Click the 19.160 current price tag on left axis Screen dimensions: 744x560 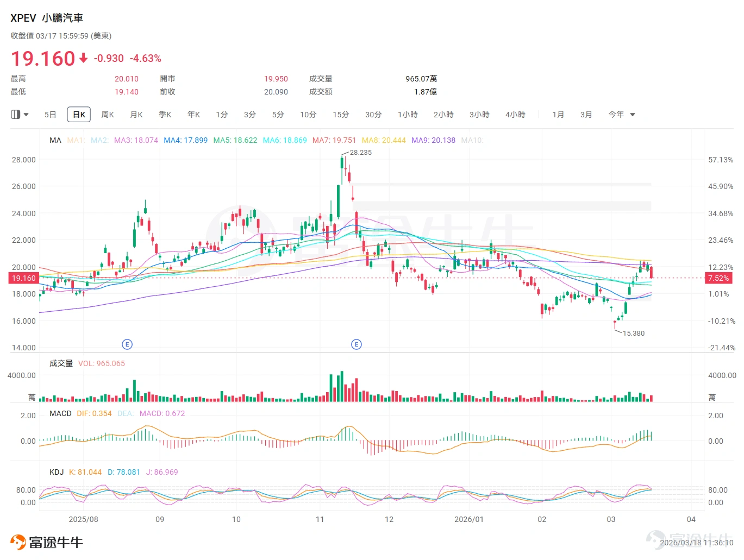point(23,278)
